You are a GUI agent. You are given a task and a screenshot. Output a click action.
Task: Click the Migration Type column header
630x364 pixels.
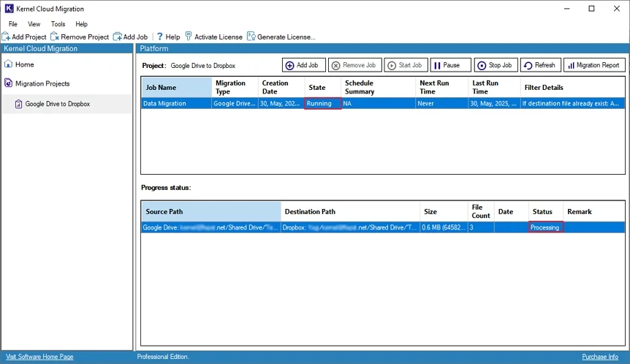point(235,87)
